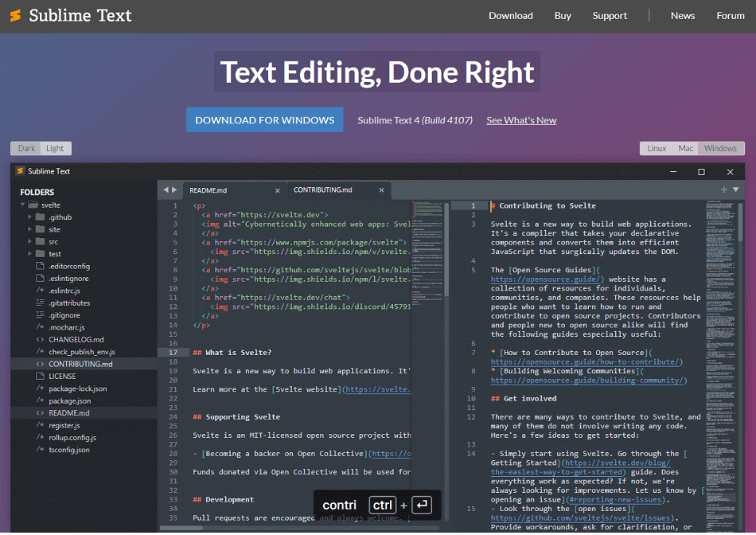Open the tab list dropdown arrow
The image size is (756, 535).
click(x=736, y=189)
